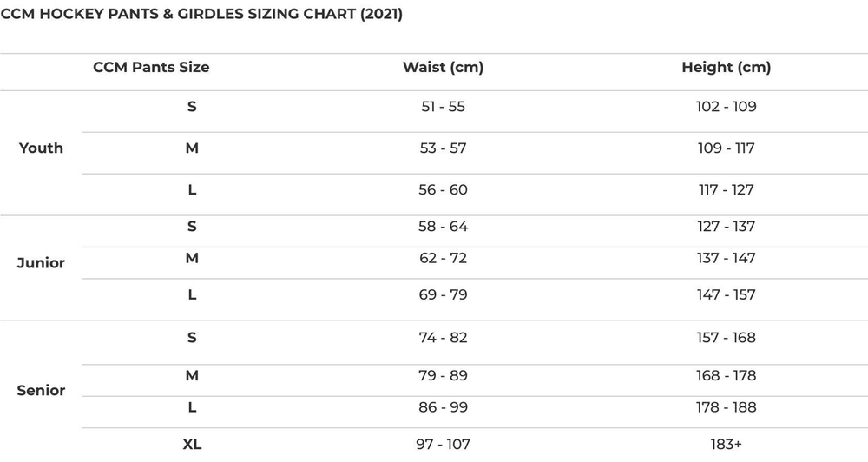The image size is (868, 462).
Task: Select height value 178 - 188
Action: [x=726, y=407]
